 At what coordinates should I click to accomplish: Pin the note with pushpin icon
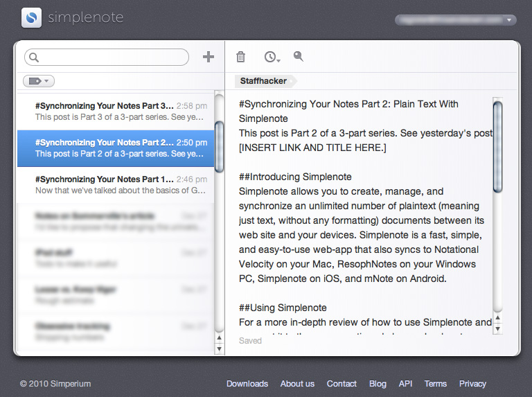(x=299, y=56)
